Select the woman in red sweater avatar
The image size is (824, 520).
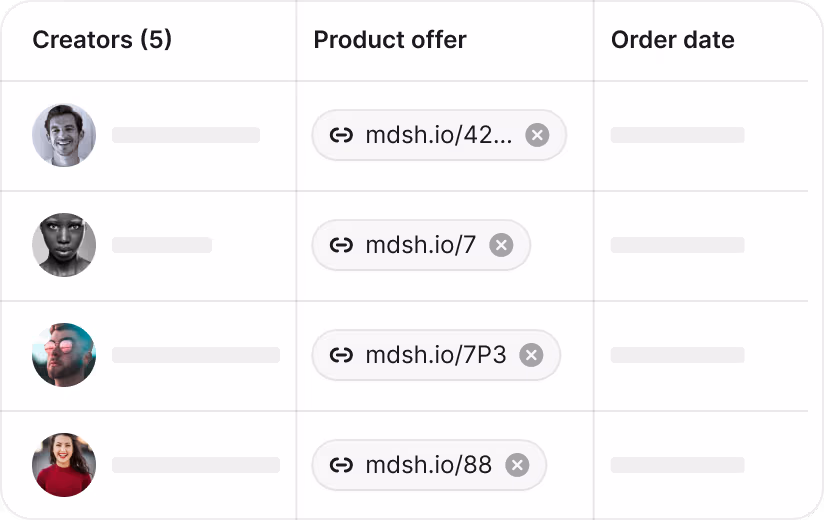tap(64, 465)
